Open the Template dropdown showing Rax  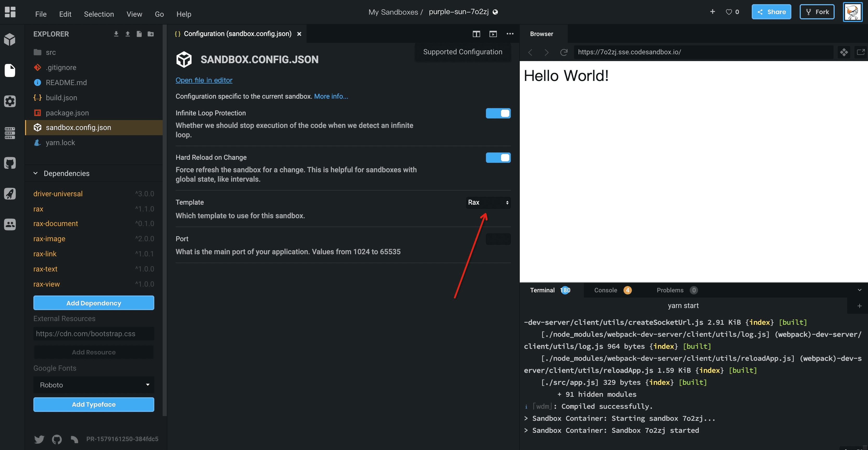coord(488,202)
